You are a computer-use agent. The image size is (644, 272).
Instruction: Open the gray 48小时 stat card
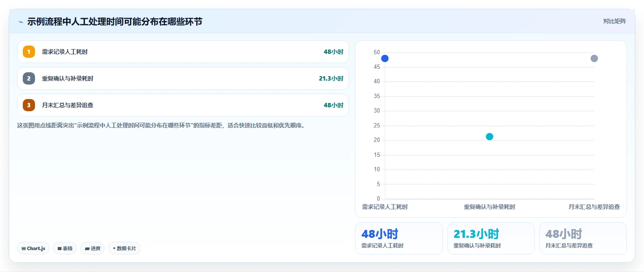pos(583,238)
